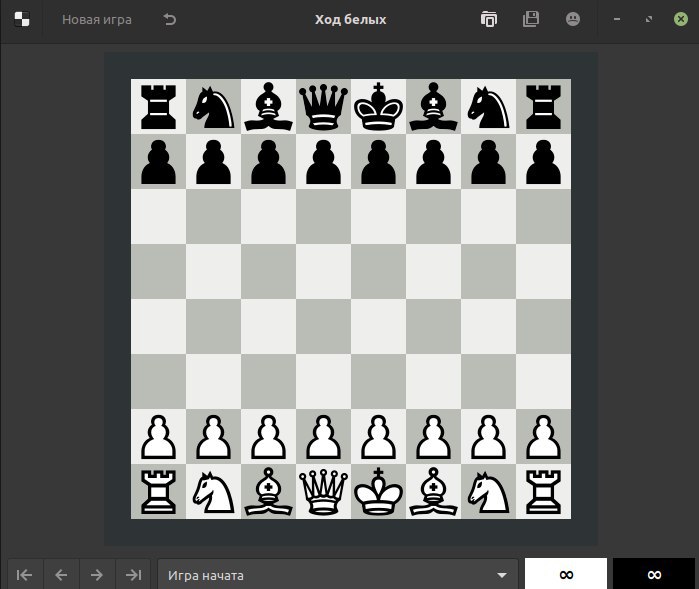The width and height of the screenshot is (699, 589).
Task: Select the white pawn on e2
Action: [378, 437]
